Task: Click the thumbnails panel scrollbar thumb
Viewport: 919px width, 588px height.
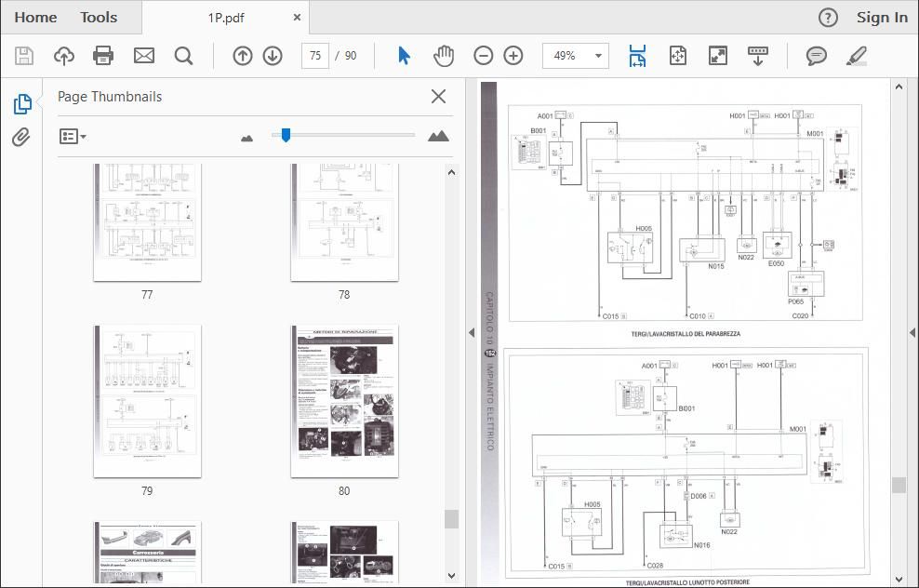Action: (x=451, y=519)
